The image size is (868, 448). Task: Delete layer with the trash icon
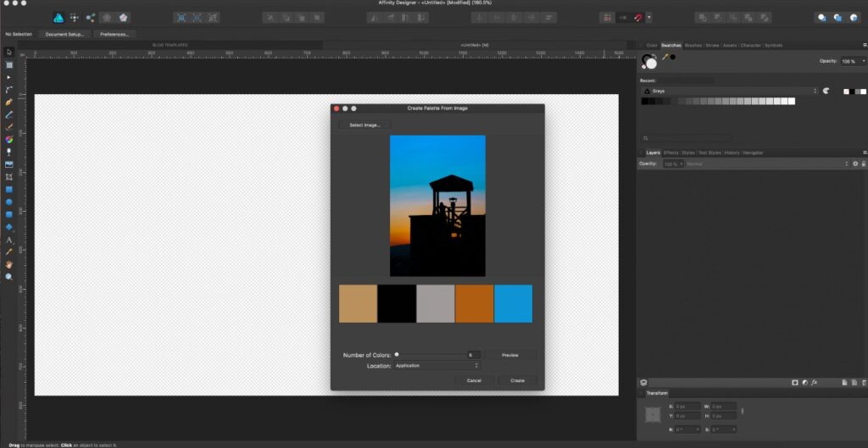[x=864, y=382]
